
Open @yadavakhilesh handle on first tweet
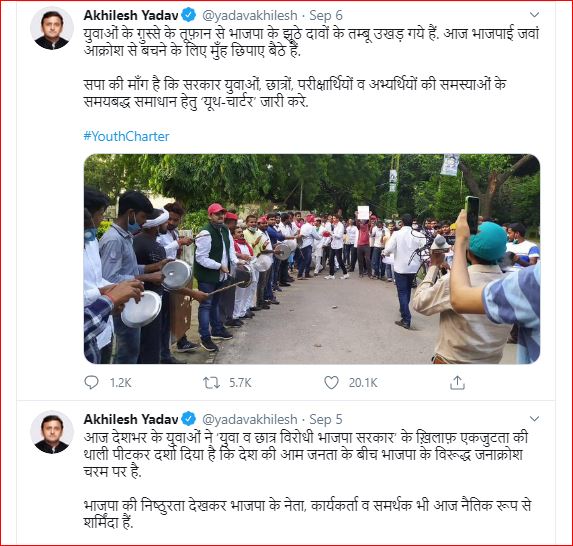pyautogui.click(x=250, y=15)
